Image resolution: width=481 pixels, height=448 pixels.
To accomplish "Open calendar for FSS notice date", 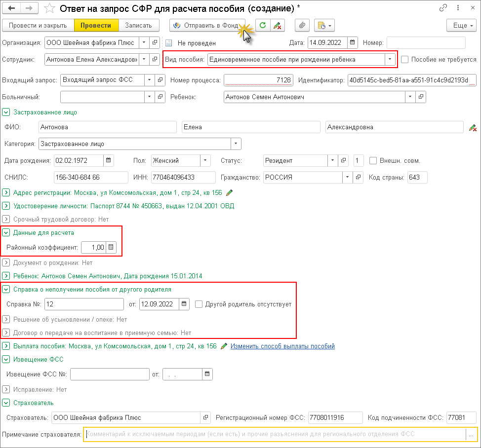I will (207, 374).
